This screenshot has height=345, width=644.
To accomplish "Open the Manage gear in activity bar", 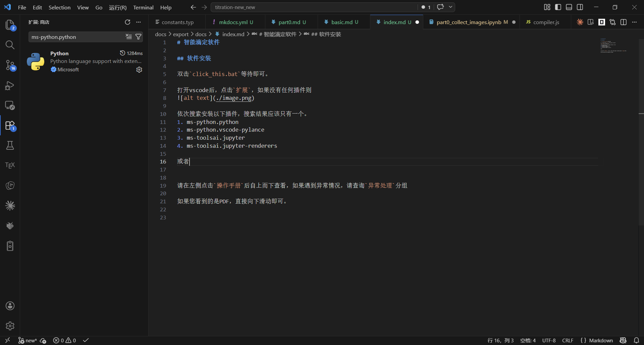I will click(x=10, y=326).
